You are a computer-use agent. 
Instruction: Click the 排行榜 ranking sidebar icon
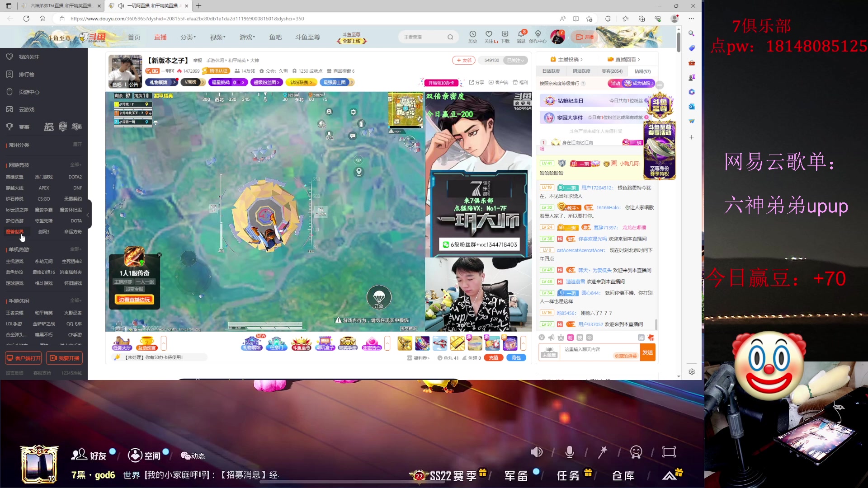click(x=9, y=74)
